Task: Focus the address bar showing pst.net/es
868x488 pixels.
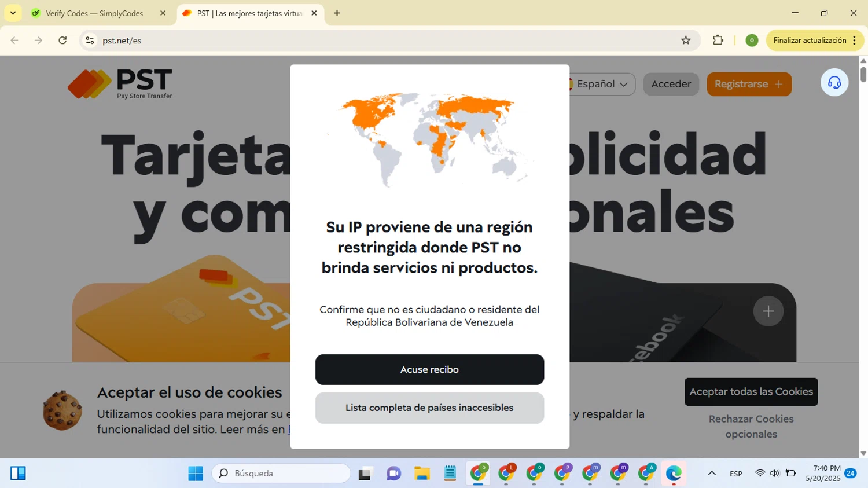Action: pos(388,41)
